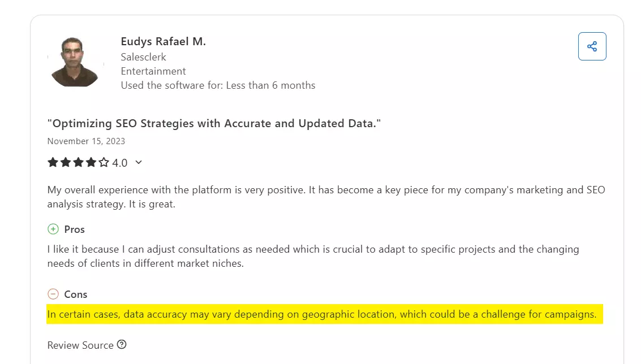The height and width of the screenshot is (364, 641).
Task: Click the November 15, 2023 review date
Action: click(x=86, y=141)
